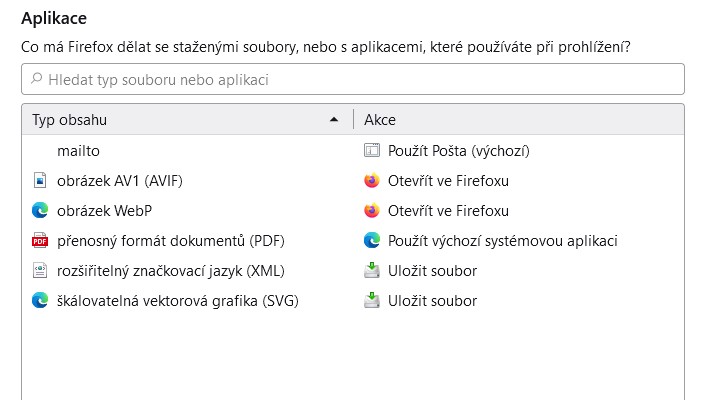The height and width of the screenshot is (400, 708).
Task: Click the Firefox icon in WebP action
Action: click(372, 210)
